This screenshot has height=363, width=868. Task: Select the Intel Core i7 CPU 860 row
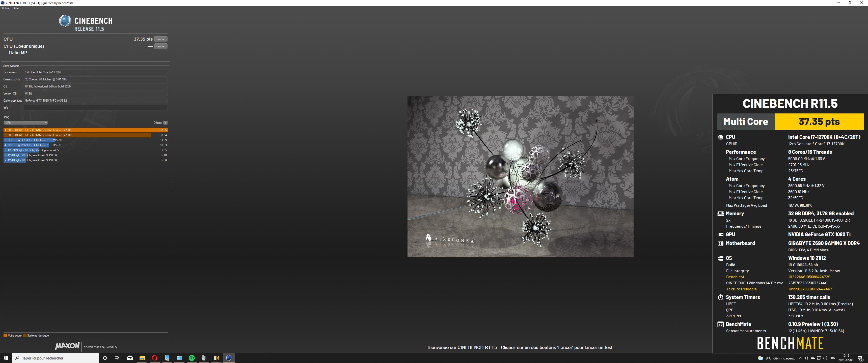(86, 160)
